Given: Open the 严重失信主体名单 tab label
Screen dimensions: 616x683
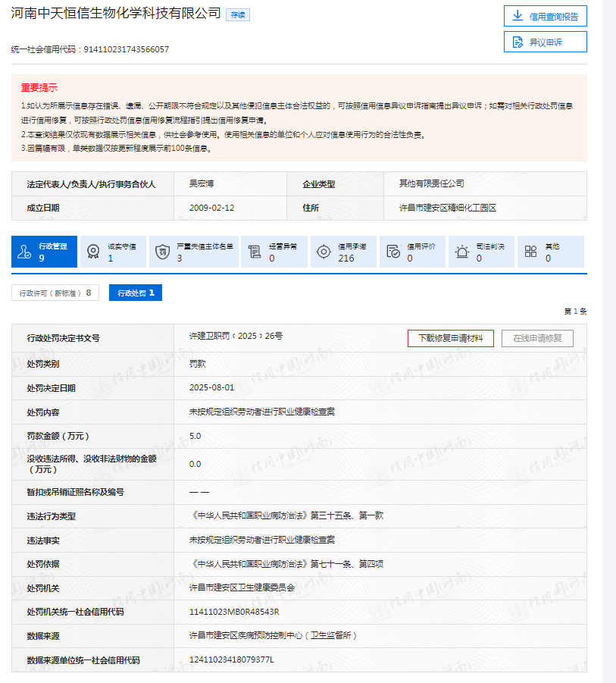Looking at the screenshot, I should click(x=205, y=246).
